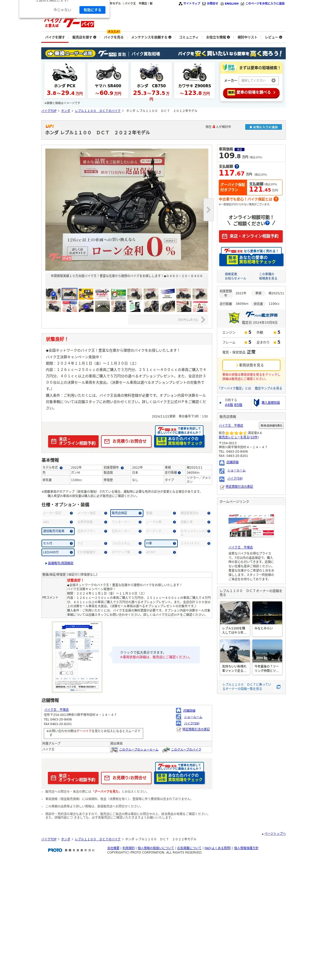Screen dimensions: 327x980
Task: Click the グーバイク鑑定 shield badge icon
Action: (234, 317)
